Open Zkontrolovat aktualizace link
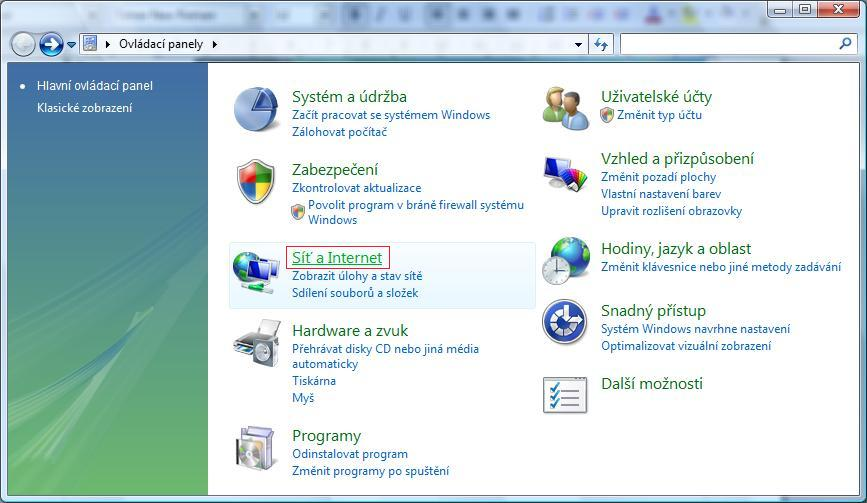Screen dimensions: 867x503 click(x=356, y=188)
